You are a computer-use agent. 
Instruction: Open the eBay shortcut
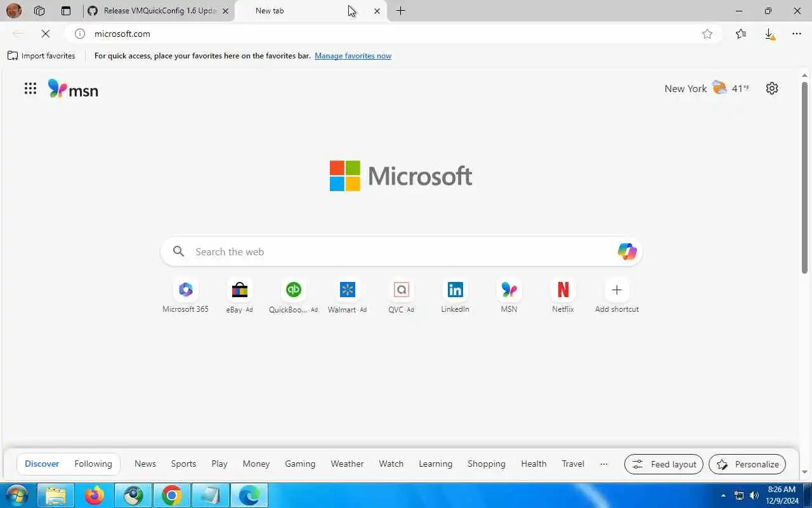click(239, 296)
